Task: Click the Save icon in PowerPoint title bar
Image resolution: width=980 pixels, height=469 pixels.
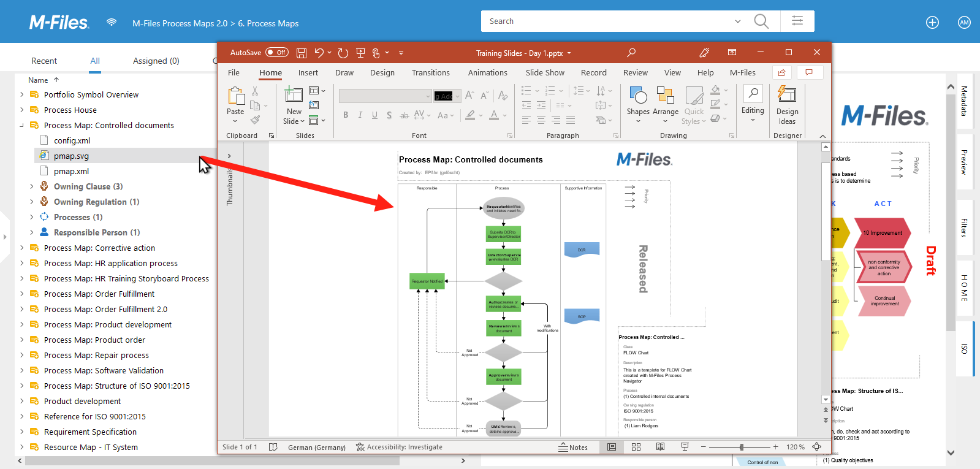Action: [x=301, y=53]
